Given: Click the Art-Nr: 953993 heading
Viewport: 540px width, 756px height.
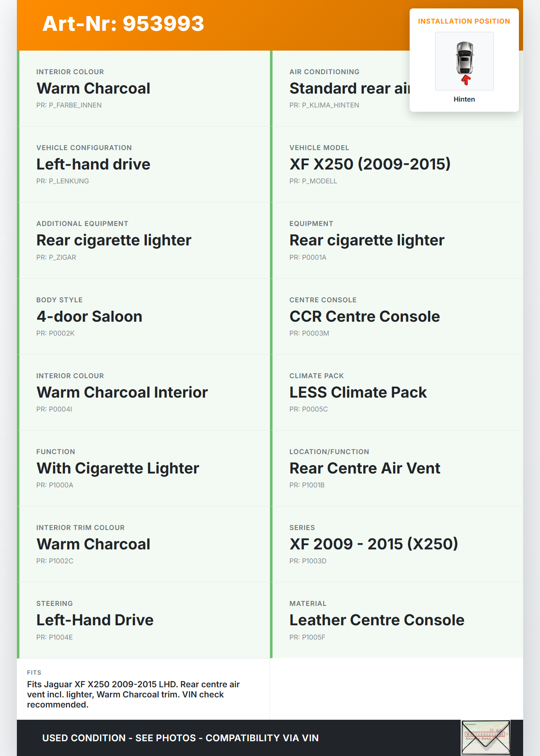Looking at the screenshot, I should (x=123, y=24).
